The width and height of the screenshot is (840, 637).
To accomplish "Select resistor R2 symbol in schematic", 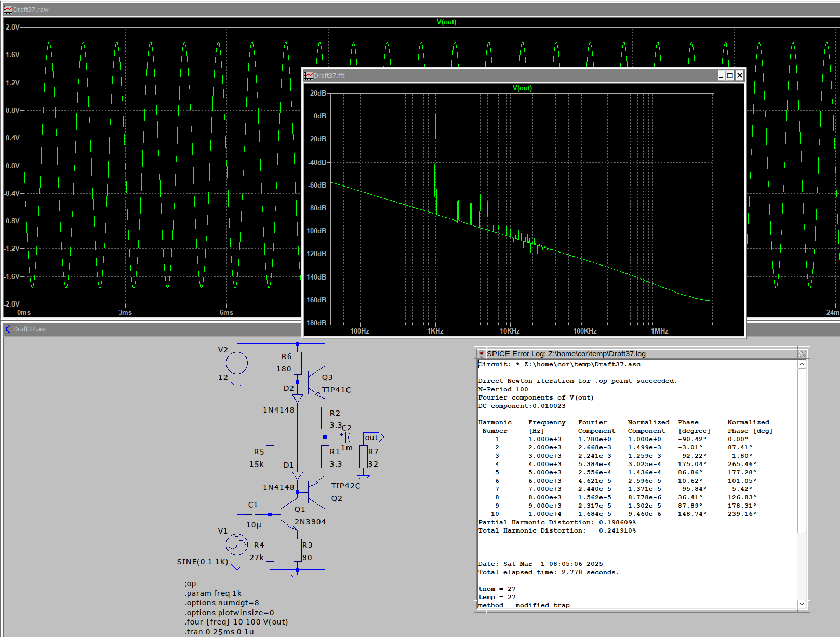I will pyautogui.click(x=325, y=418).
